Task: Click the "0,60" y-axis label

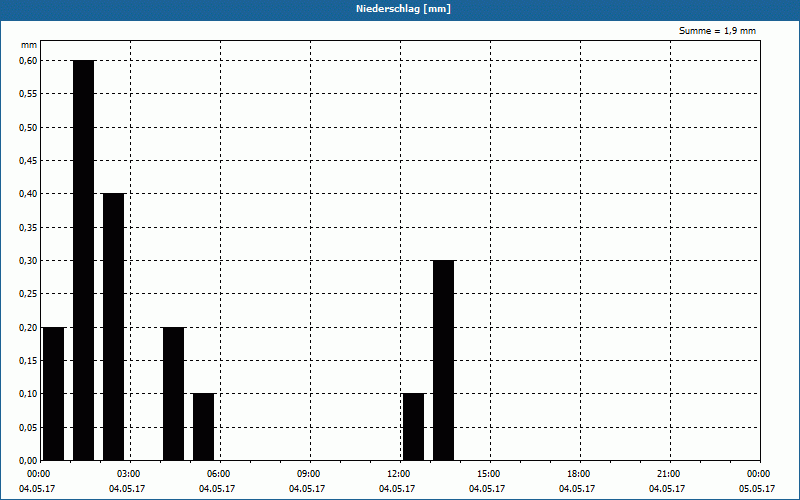Action: (x=28, y=61)
